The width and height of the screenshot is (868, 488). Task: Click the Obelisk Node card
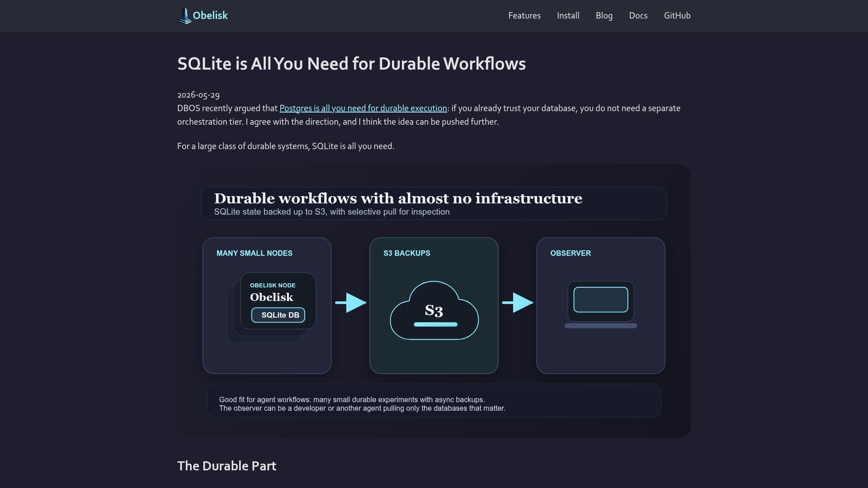278,301
